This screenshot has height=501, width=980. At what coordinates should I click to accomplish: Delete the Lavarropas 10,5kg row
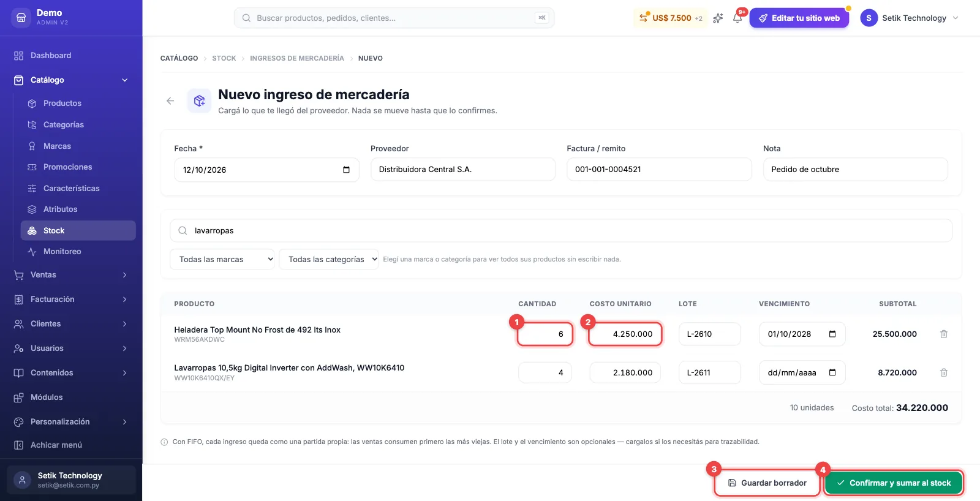click(944, 372)
